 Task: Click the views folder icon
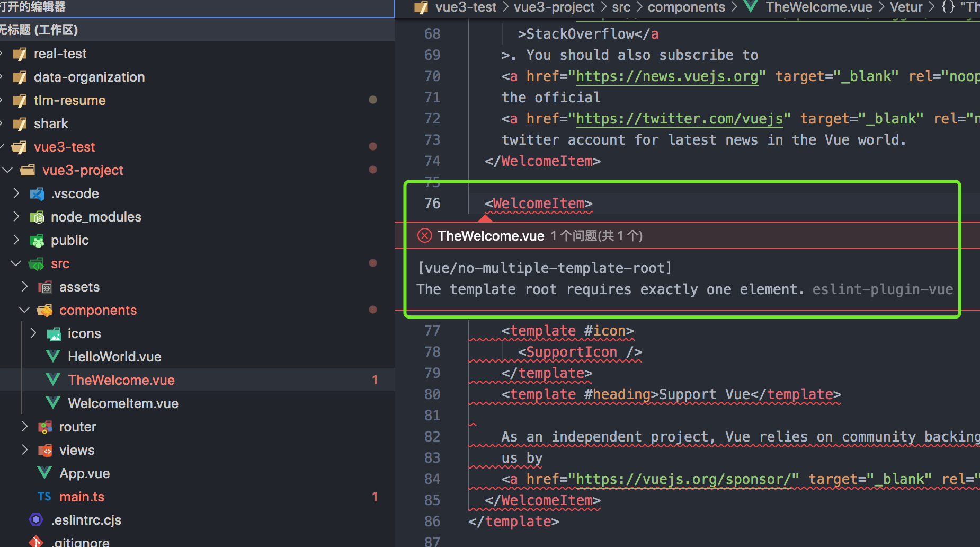click(45, 451)
